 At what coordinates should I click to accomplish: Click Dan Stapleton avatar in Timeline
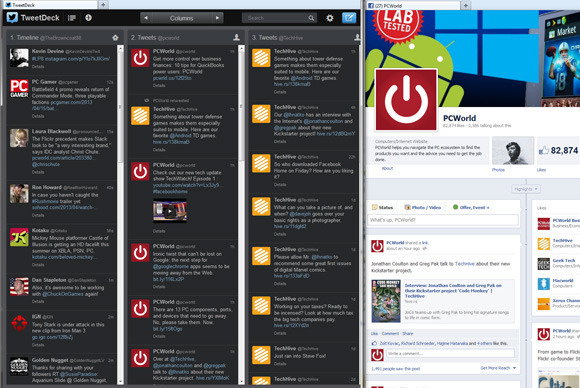19,286
